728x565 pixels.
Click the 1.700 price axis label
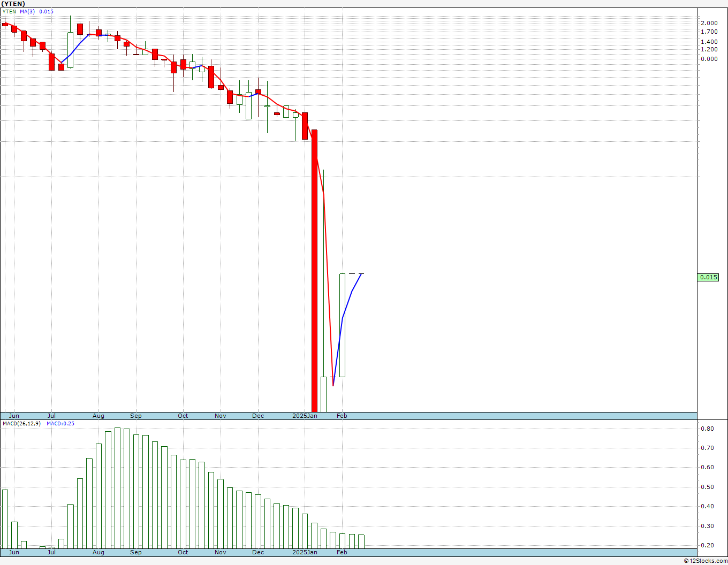click(x=709, y=32)
